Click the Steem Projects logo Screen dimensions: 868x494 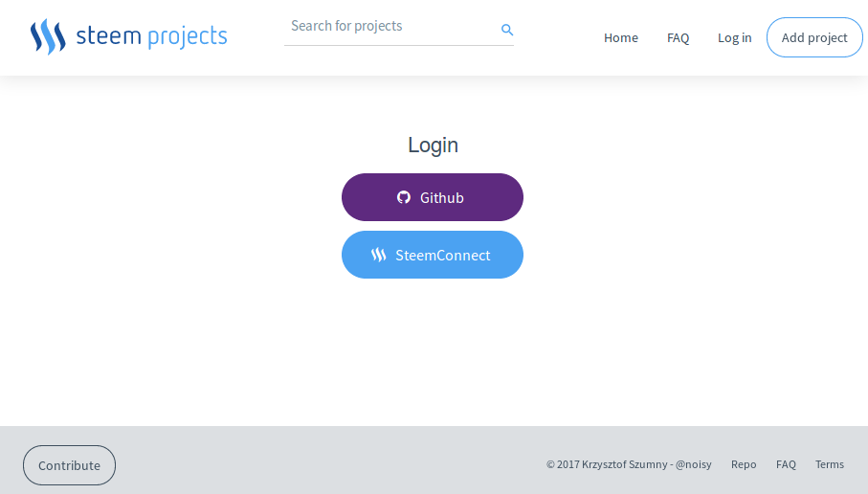(128, 36)
